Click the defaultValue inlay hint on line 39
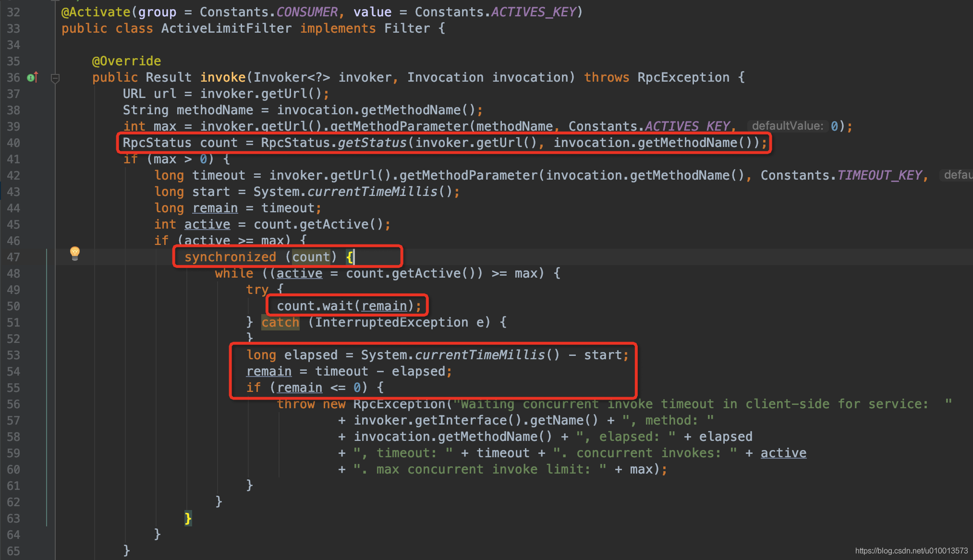 [x=788, y=126]
